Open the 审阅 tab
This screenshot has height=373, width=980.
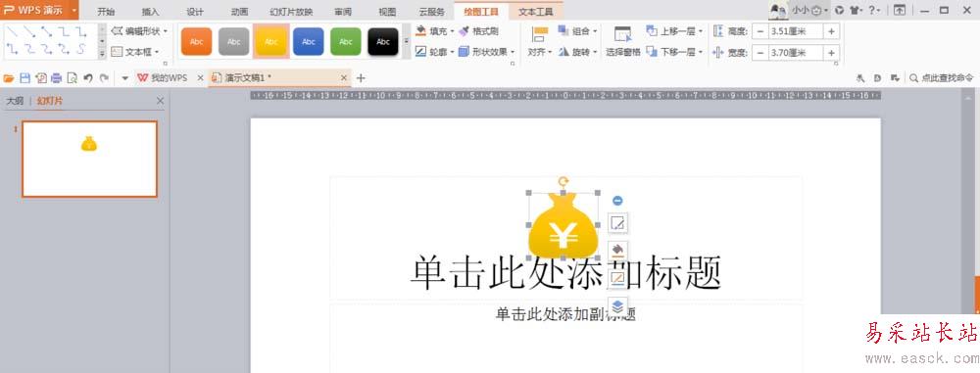point(342,12)
